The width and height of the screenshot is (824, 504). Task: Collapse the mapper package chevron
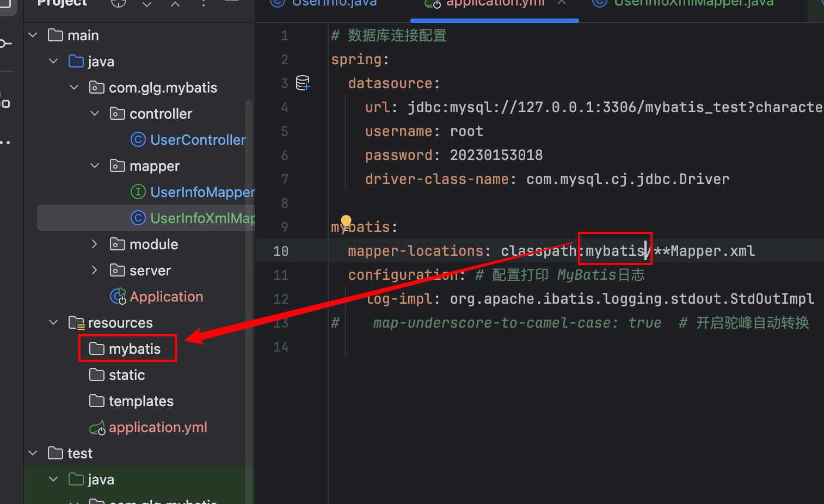coord(95,166)
